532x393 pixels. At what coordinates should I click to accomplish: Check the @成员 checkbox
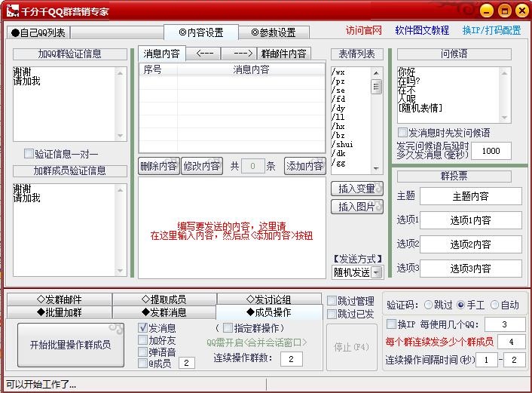tap(143, 363)
